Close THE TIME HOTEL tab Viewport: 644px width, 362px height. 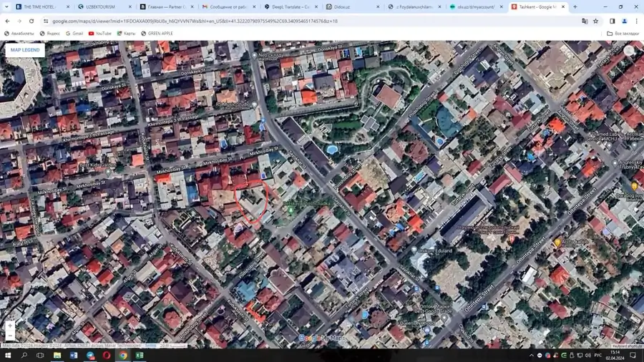click(68, 7)
